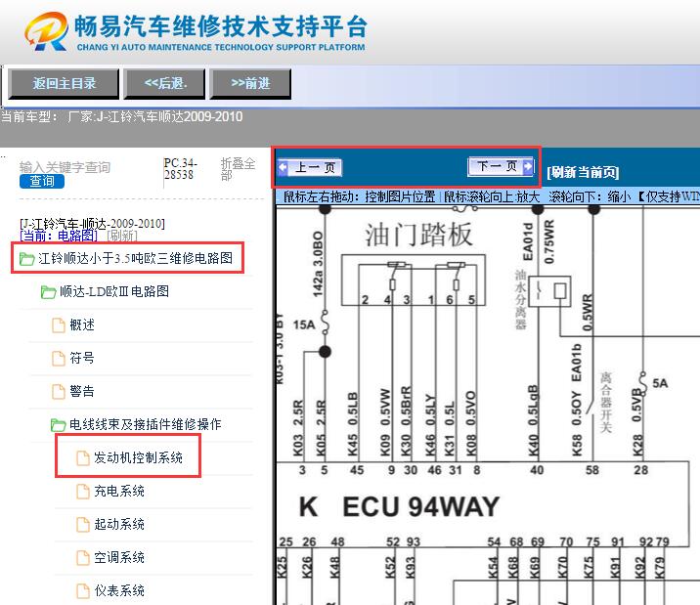Click the 油门踏板 component in diagram
Screen dimensions: 700x605
click(x=414, y=281)
